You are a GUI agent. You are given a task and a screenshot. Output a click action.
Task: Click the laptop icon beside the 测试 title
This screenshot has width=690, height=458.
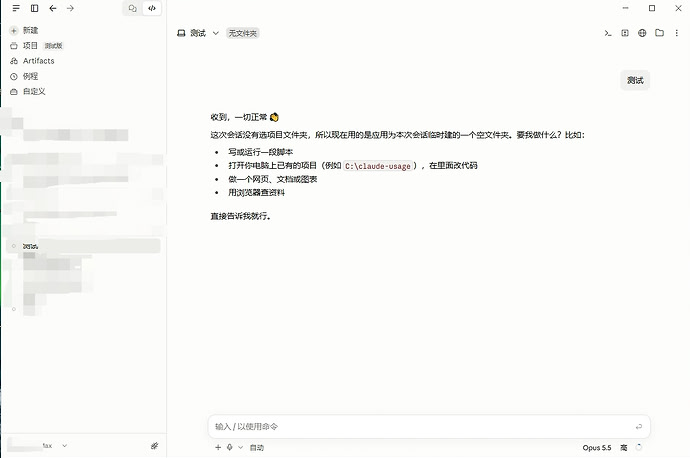coord(181,33)
